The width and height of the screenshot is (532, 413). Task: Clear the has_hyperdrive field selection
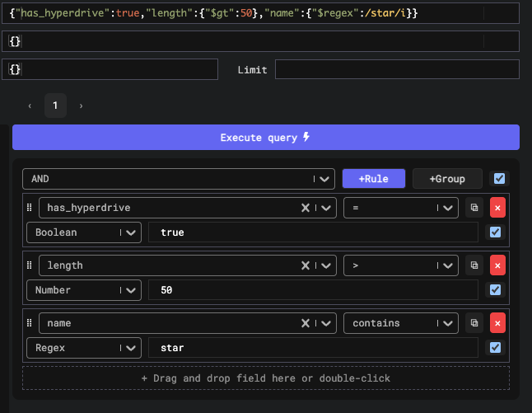(x=306, y=208)
